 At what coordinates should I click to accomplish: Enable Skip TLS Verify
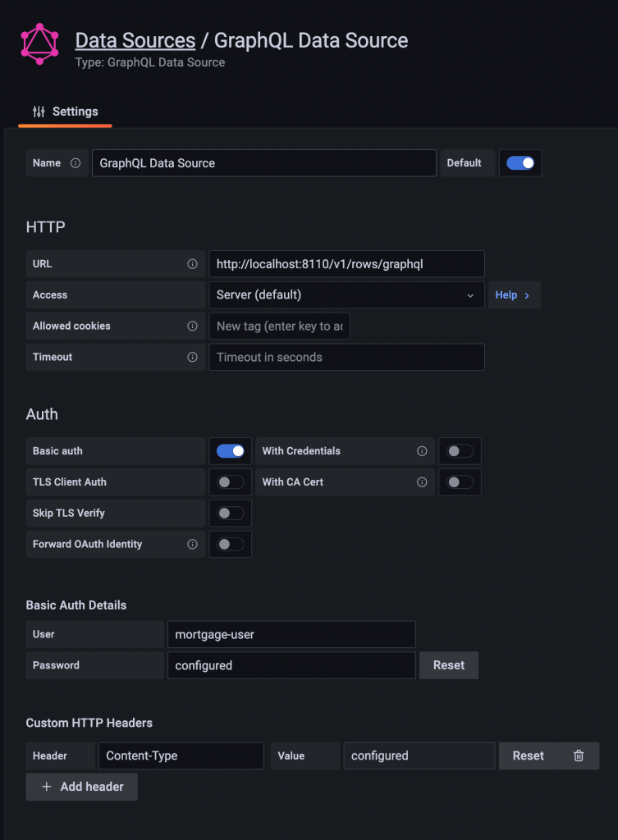230,513
